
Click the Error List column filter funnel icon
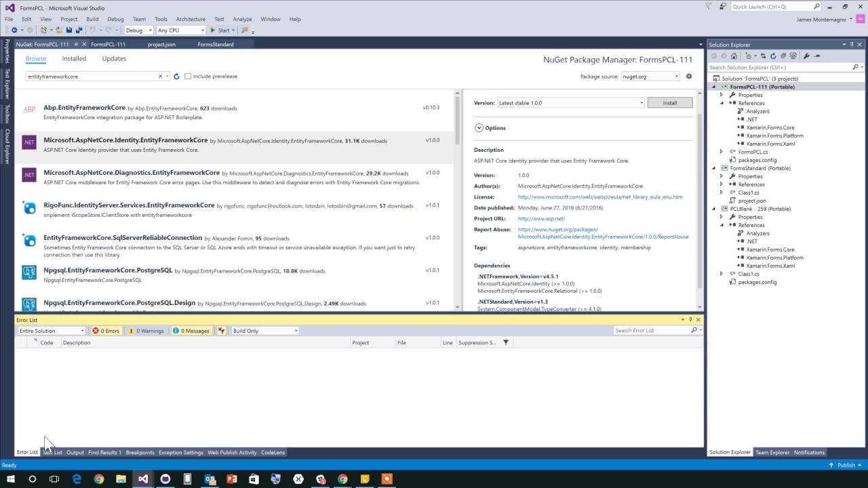click(506, 343)
